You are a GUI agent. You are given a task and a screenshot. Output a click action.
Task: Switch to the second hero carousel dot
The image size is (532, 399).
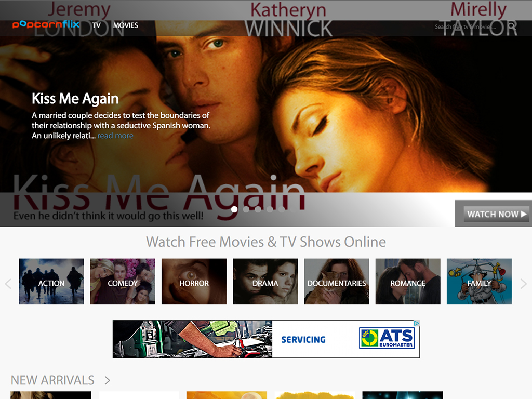click(x=246, y=209)
